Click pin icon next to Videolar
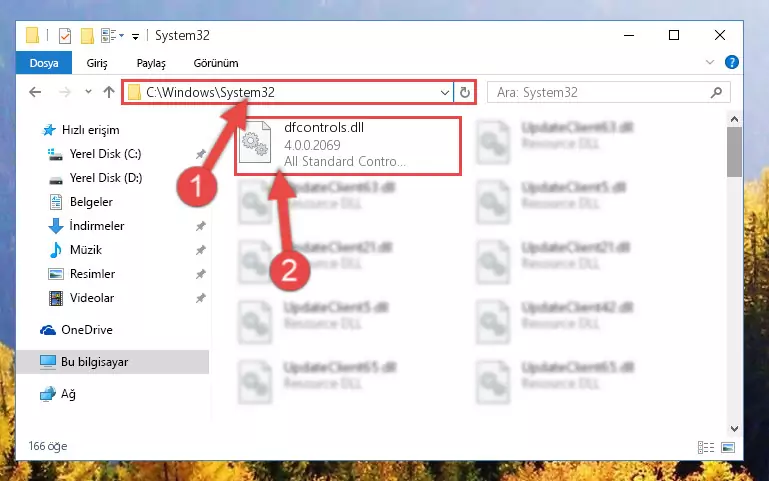The height and width of the screenshot is (481, 769). point(201,298)
